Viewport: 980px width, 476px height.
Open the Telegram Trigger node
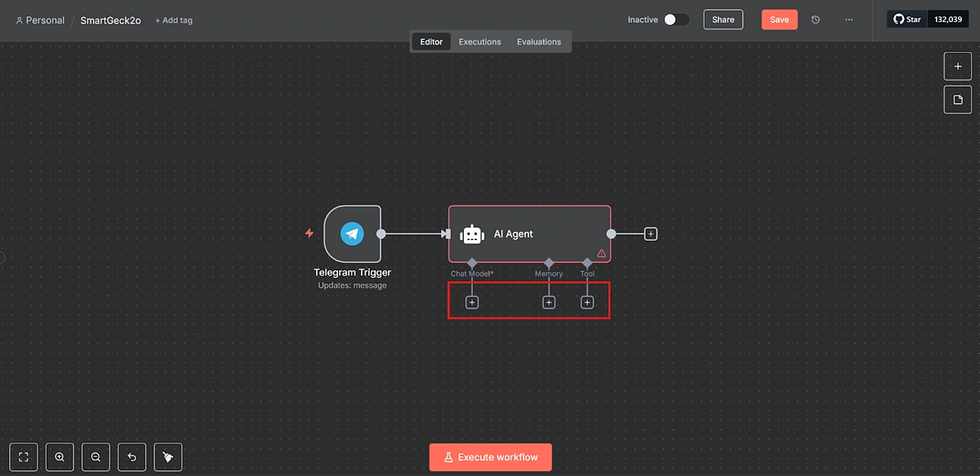coord(352,234)
